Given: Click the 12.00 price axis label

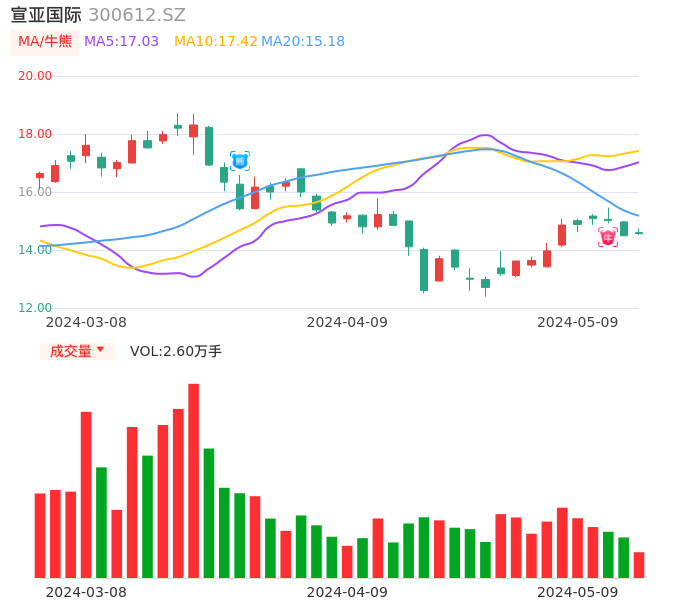Looking at the screenshot, I should click(36, 308).
